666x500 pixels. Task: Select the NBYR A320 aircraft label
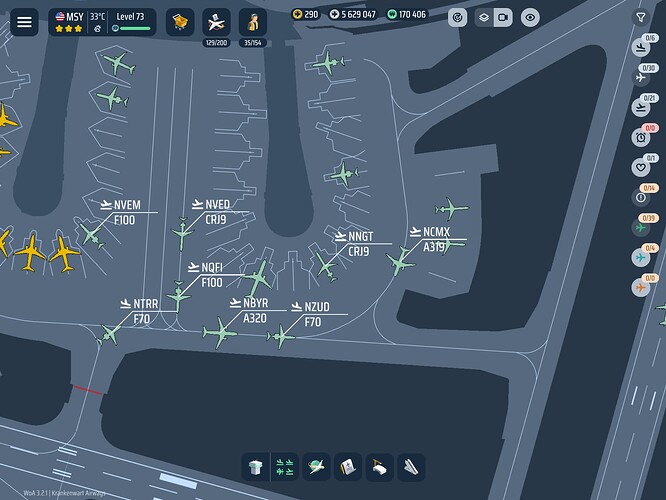(255, 311)
